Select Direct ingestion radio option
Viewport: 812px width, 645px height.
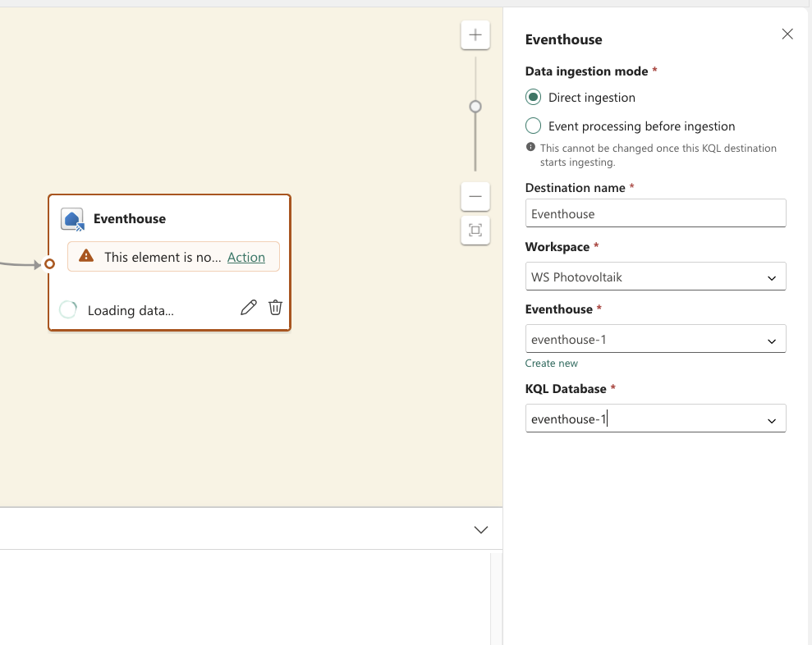[x=534, y=98]
